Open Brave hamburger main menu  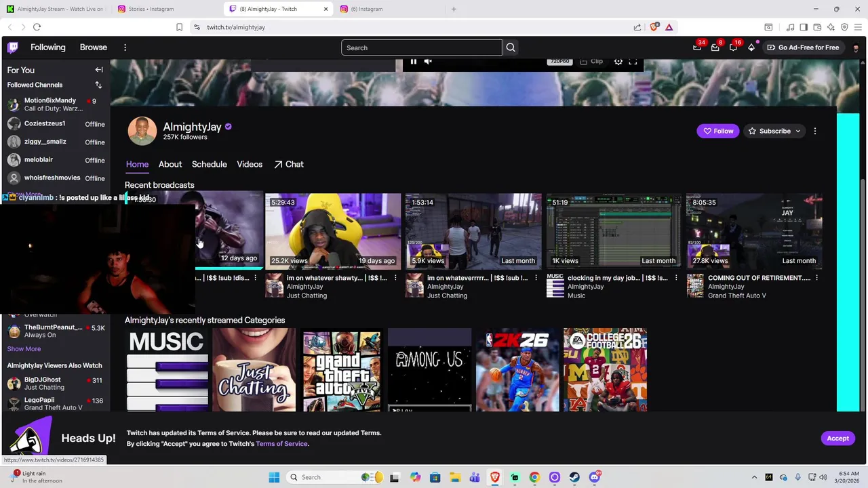tap(858, 27)
